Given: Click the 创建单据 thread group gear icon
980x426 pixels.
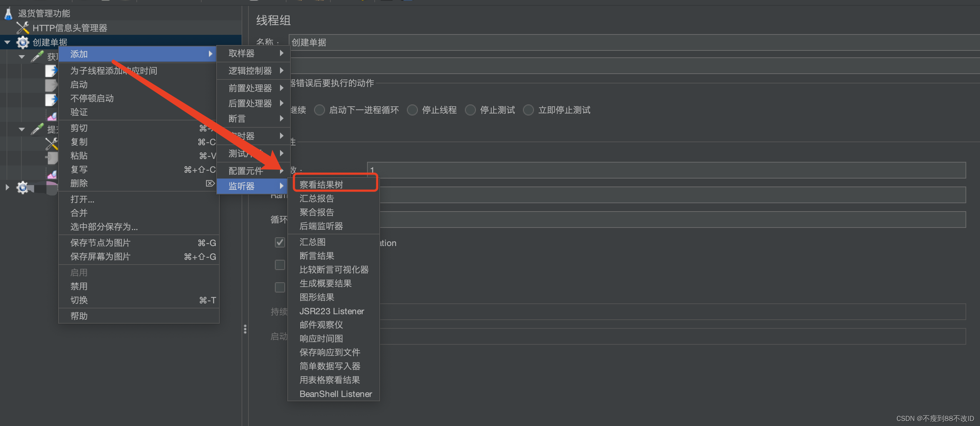Looking at the screenshot, I should 22,42.
